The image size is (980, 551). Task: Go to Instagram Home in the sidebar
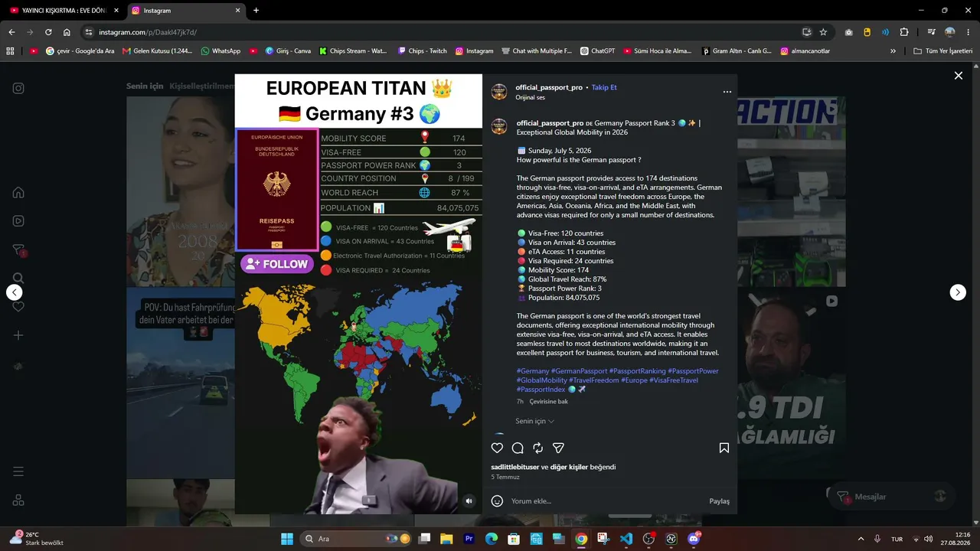click(x=18, y=192)
